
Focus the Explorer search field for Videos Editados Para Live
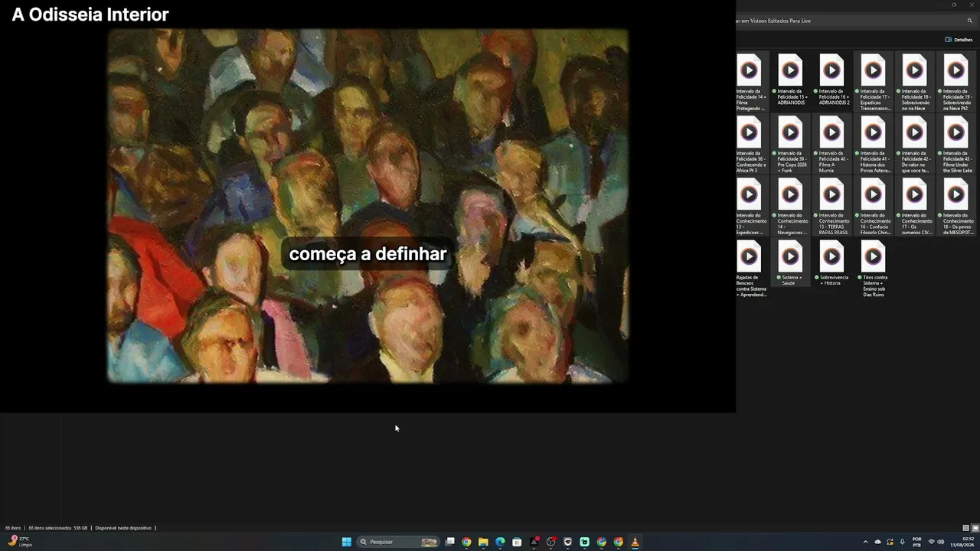click(x=855, y=21)
